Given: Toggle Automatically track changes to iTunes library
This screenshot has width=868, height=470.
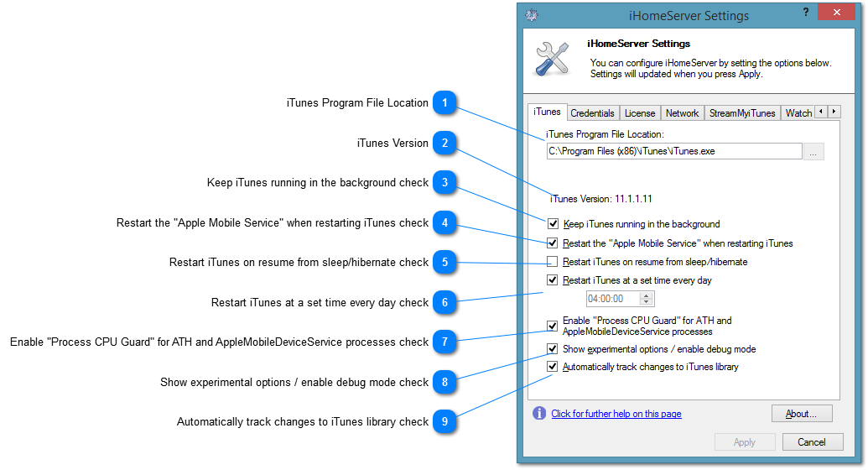Looking at the screenshot, I should click(553, 367).
